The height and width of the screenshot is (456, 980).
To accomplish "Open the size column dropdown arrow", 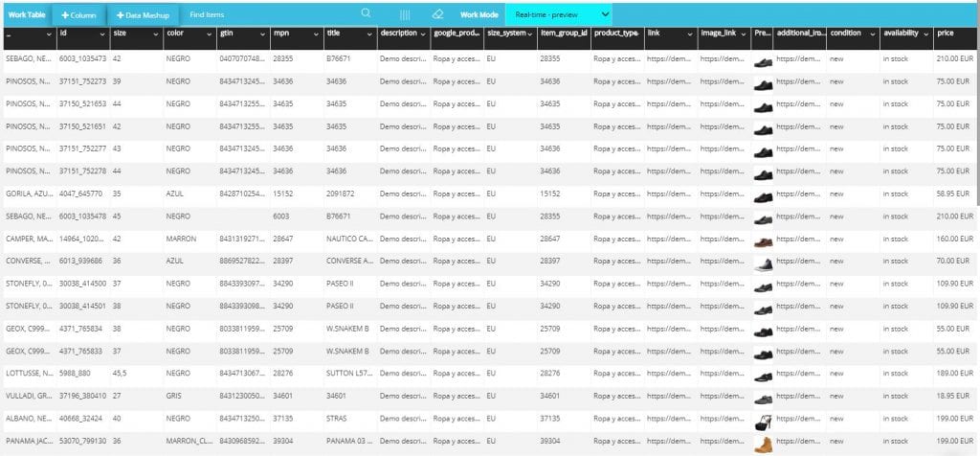I will 155,34.
